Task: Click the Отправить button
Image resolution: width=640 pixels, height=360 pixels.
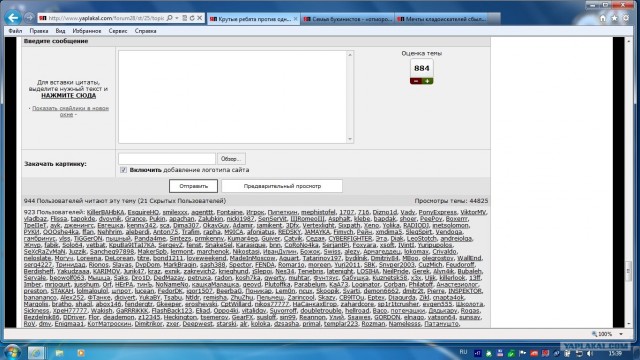Action: (193, 186)
